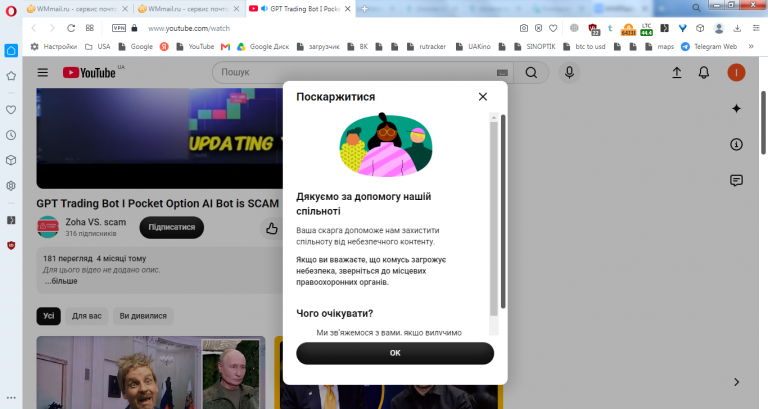Switch to the first WMmail.ru tab
The width and height of the screenshot is (768, 409).
(x=78, y=9)
